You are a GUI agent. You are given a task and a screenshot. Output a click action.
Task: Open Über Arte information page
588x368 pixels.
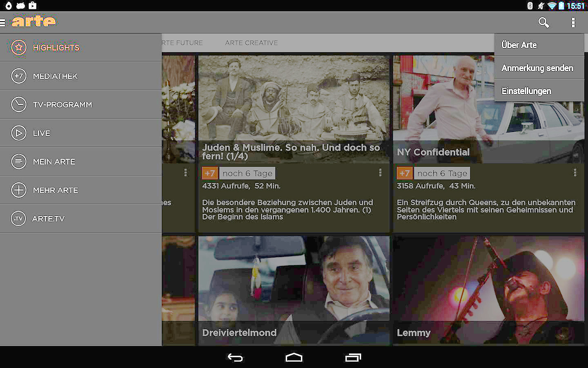(519, 45)
